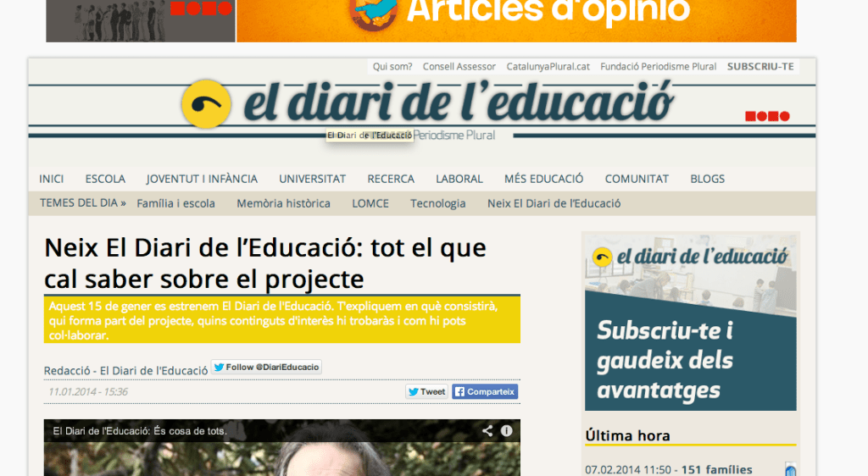The image size is (868, 476).
Task: Click the Subscriu-te i gaudeix dels avantatges banner
Action: (691, 323)
